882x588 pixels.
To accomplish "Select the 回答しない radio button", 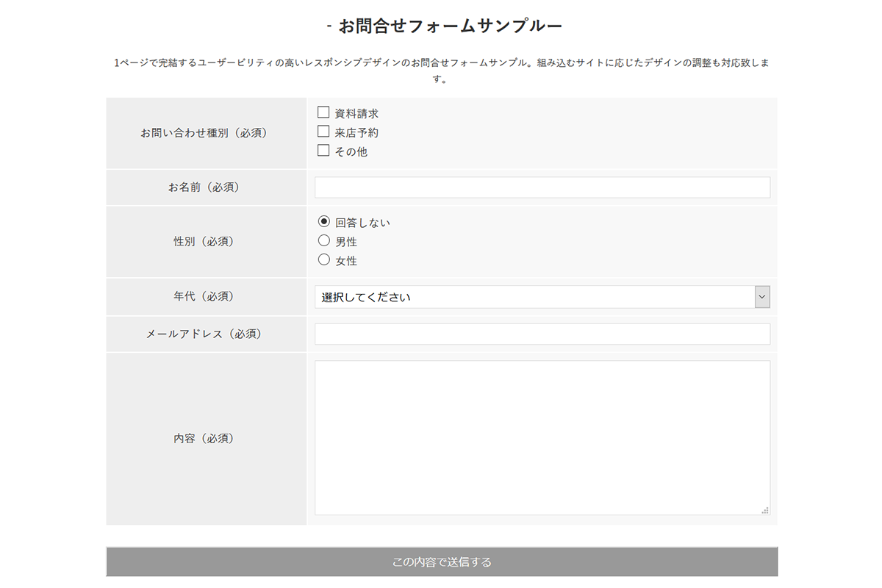I will coord(324,221).
